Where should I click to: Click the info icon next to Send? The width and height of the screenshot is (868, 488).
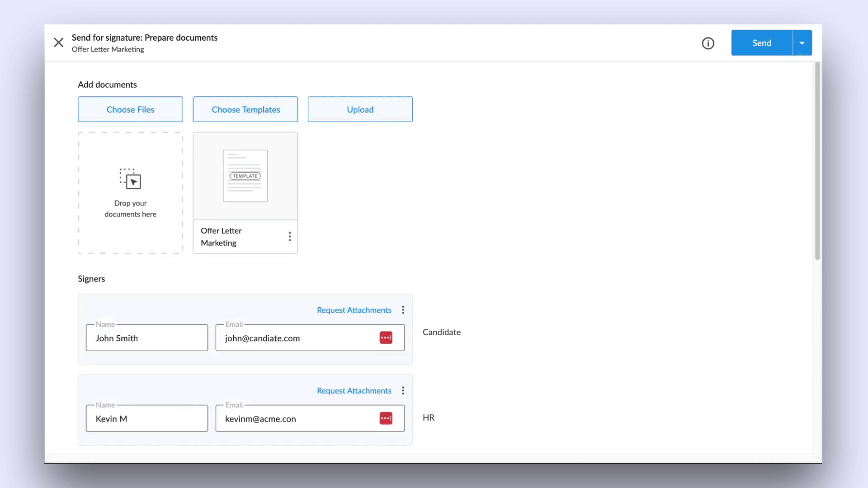point(708,43)
